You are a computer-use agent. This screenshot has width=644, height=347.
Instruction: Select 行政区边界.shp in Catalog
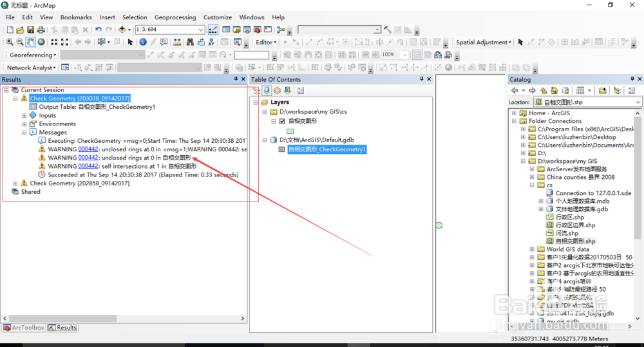coord(575,225)
